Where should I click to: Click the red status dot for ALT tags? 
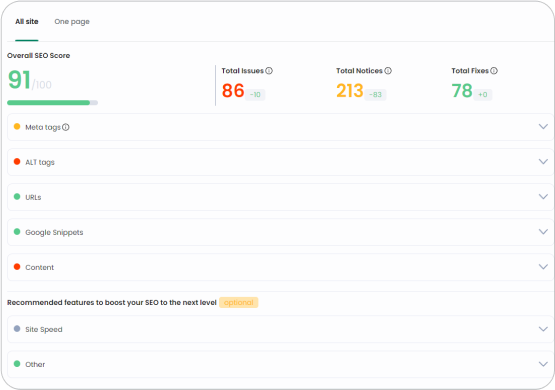[x=17, y=161]
